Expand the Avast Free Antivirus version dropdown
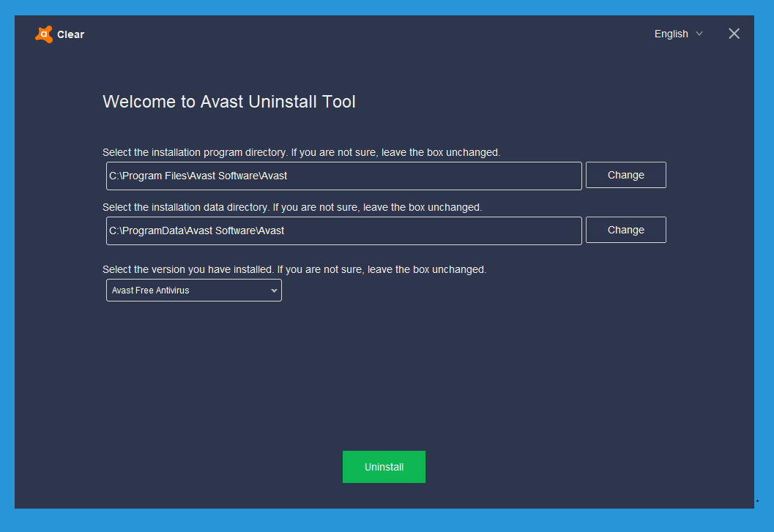 point(193,291)
